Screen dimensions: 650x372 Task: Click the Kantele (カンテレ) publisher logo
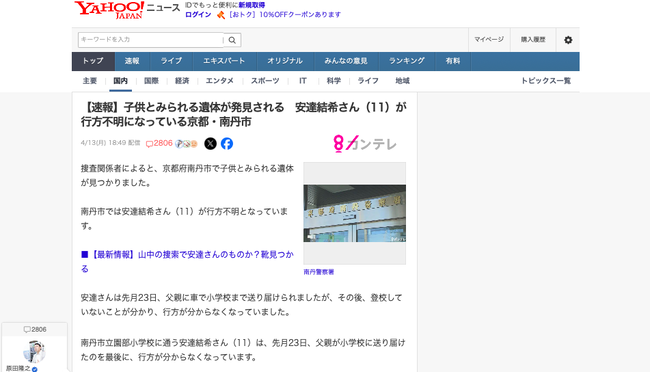(365, 143)
